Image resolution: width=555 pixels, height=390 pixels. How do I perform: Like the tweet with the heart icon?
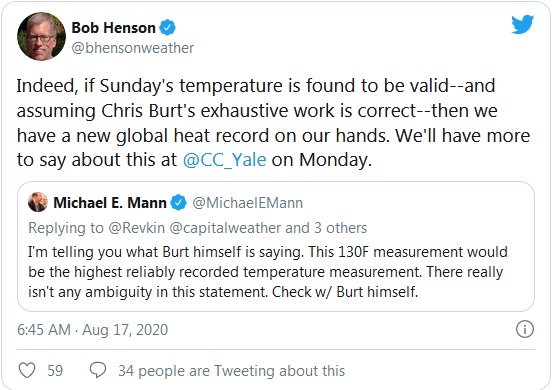(27, 371)
